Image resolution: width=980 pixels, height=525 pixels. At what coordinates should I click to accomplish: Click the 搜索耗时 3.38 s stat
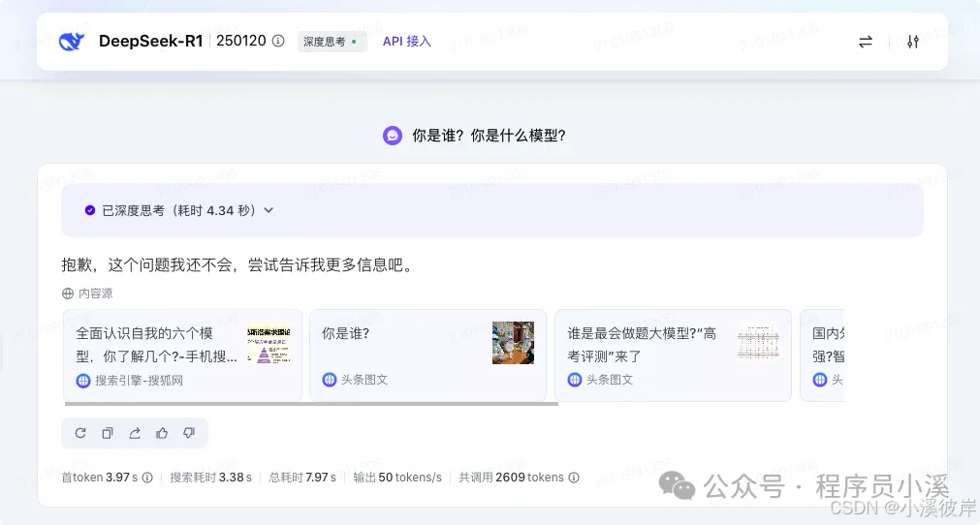pyautogui.click(x=210, y=478)
